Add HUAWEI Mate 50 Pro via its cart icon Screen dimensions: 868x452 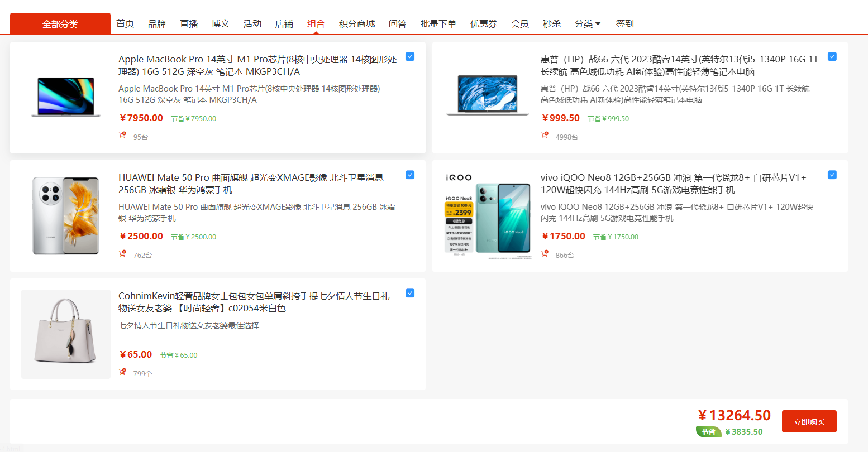tap(122, 253)
